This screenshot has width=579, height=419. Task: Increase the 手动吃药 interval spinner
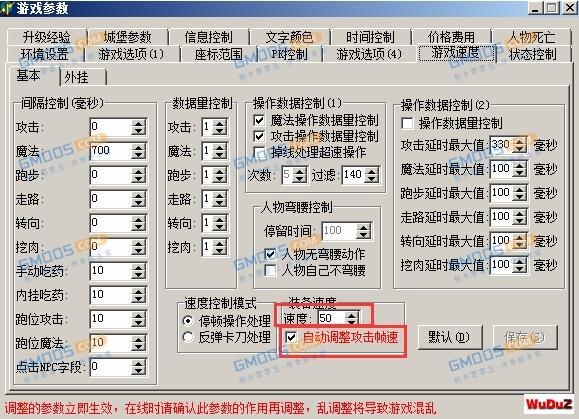click(x=138, y=268)
